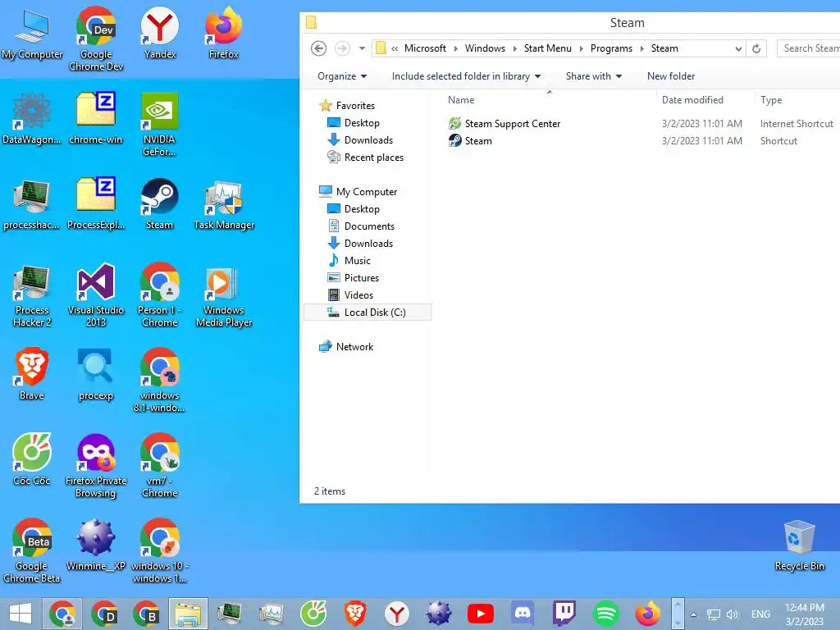Viewport: 840px width, 630px height.
Task: Show hidden system tray icons arrow
Action: (x=693, y=614)
